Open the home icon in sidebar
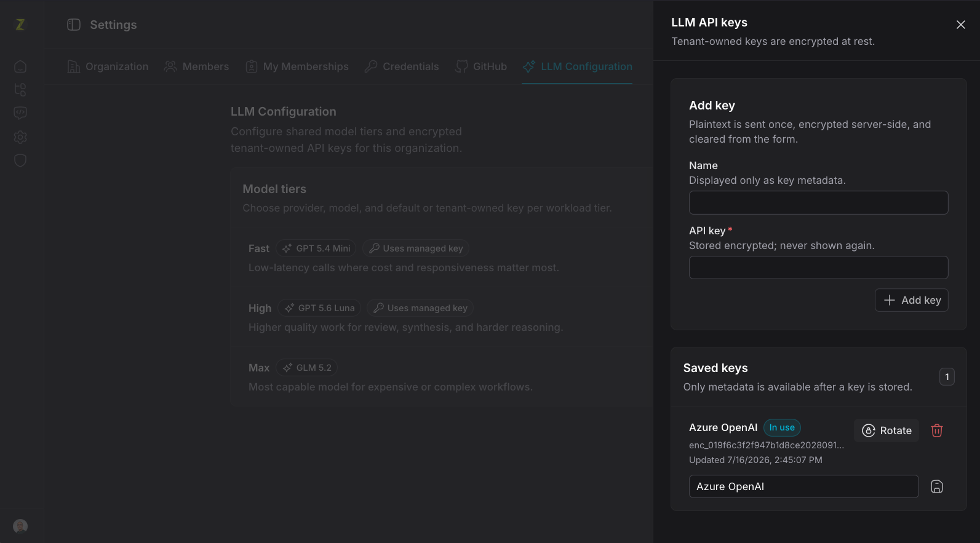Viewport: 980px width, 543px height. (x=20, y=66)
